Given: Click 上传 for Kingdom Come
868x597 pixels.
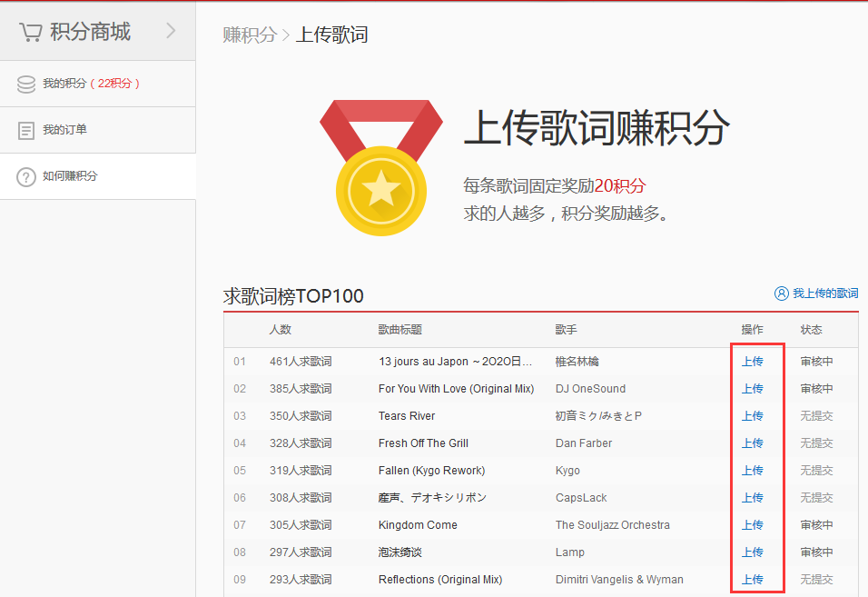Looking at the screenshot, I should [x=752, y=524].
